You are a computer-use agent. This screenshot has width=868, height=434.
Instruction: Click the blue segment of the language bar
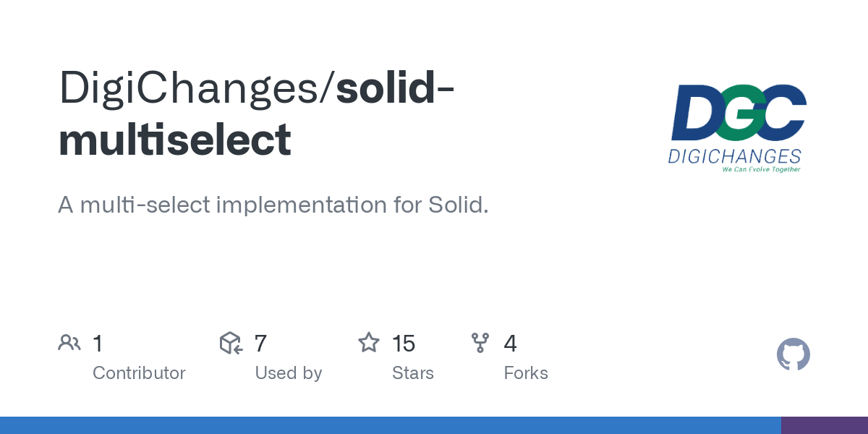[391, 425]
